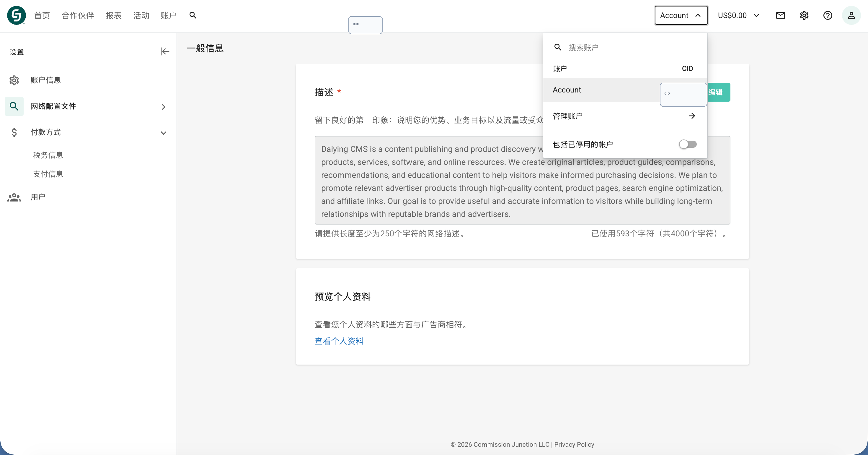Open the mail inbox icon
Screen dimensions: 868x455
[780, 15]
